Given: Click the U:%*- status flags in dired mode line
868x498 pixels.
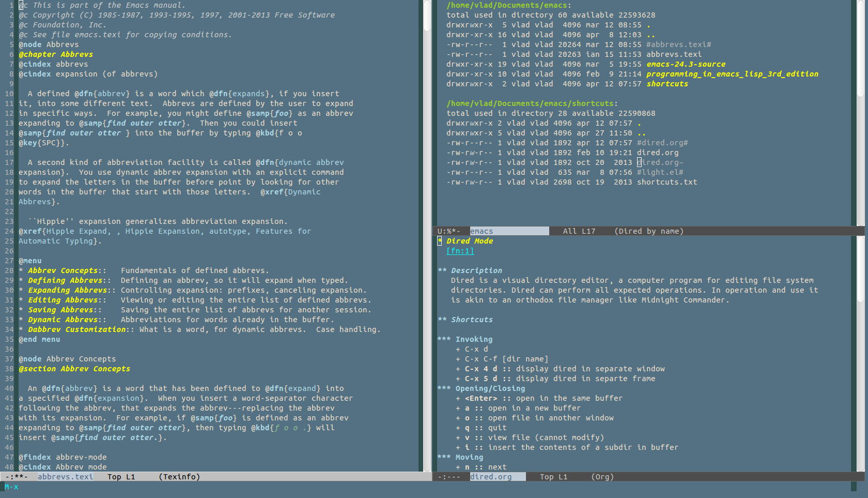Looking at the screenshot, I should coord(448,231).
